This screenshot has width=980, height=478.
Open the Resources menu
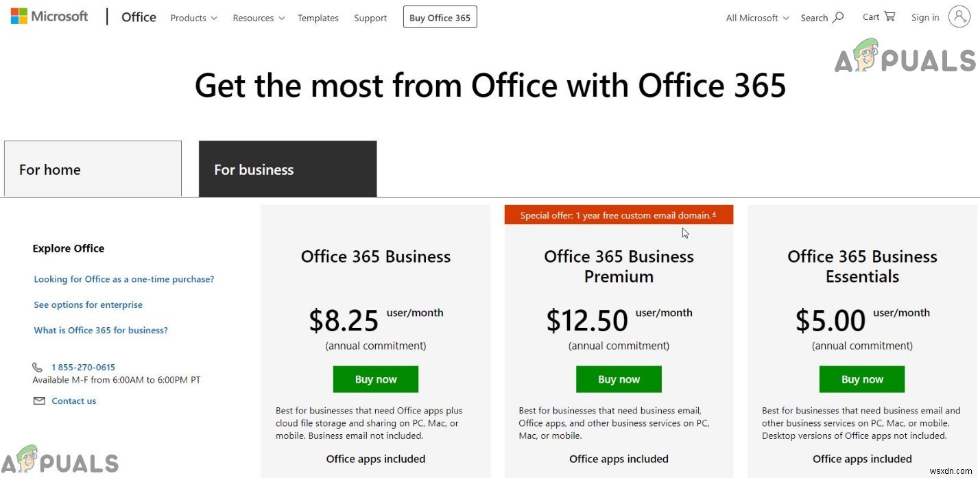click(258, 18)
